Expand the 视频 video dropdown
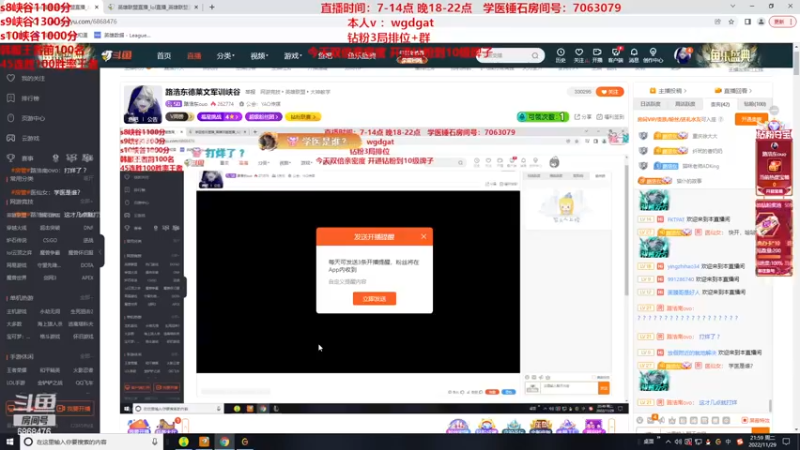This screenshot has width=800, height=450. pyautogui.click(x=259, y=56)
